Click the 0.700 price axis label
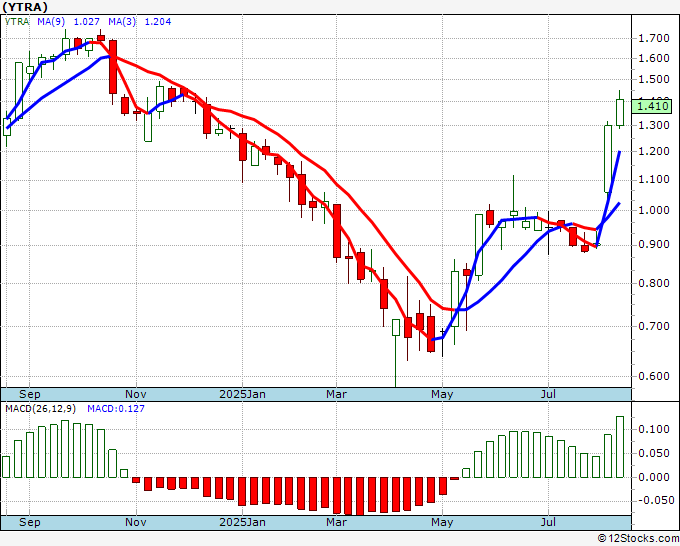This screenshot has width=680, height=546. tap(654, 326)
